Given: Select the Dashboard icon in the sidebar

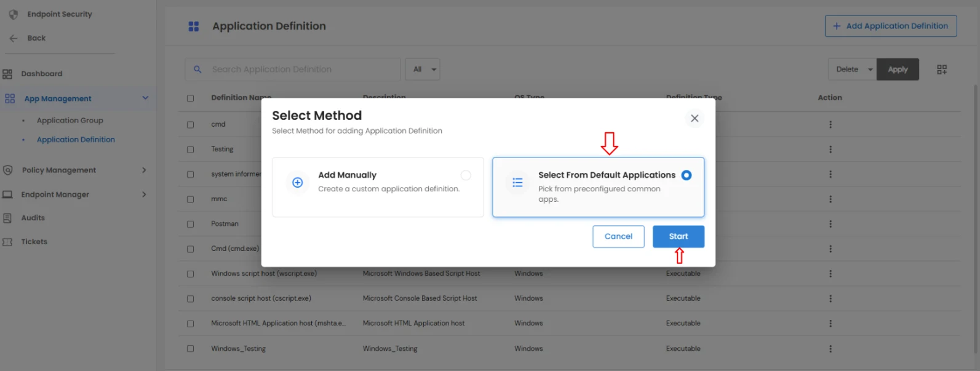Looking at the screenshot, I should pos(9,73).
